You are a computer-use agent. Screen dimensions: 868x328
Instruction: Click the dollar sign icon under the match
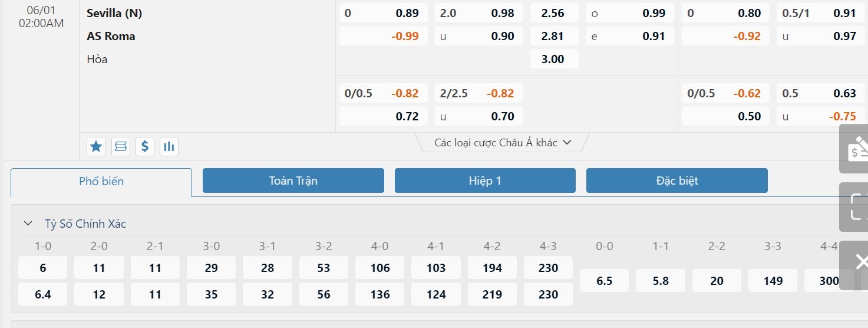pos(145,146)
